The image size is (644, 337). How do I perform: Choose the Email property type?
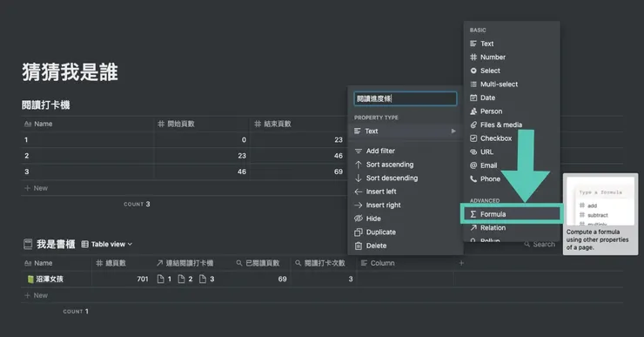[x=512, y=165]
